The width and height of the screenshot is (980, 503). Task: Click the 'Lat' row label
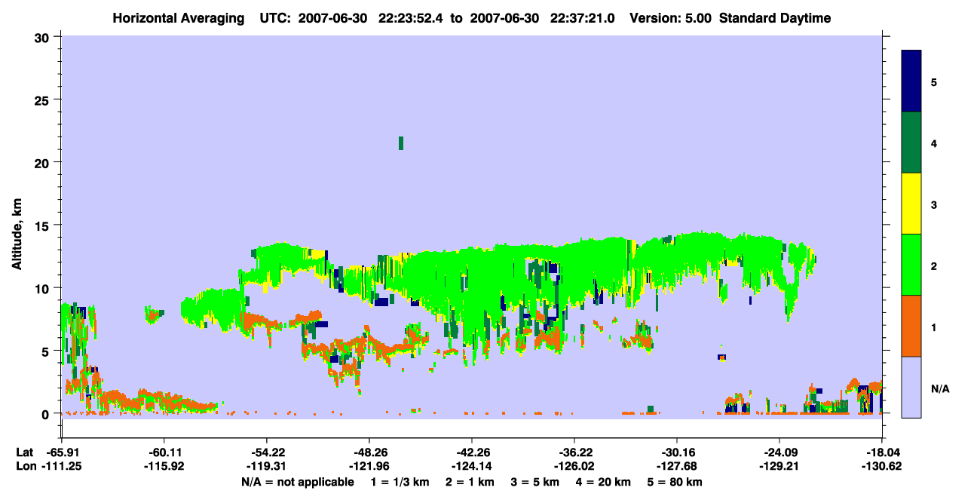pyautogui.click(x=24, y=452)
